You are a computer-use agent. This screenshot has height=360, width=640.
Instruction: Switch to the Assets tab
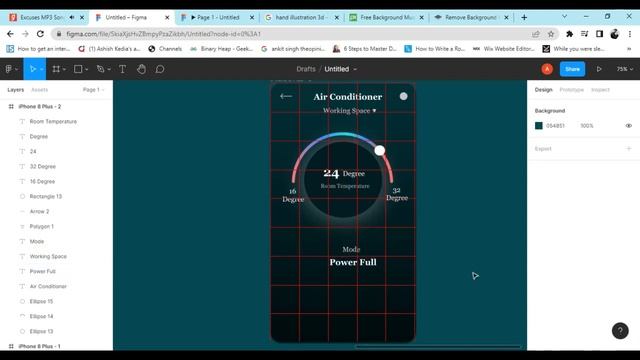click(x=40, y=90)
